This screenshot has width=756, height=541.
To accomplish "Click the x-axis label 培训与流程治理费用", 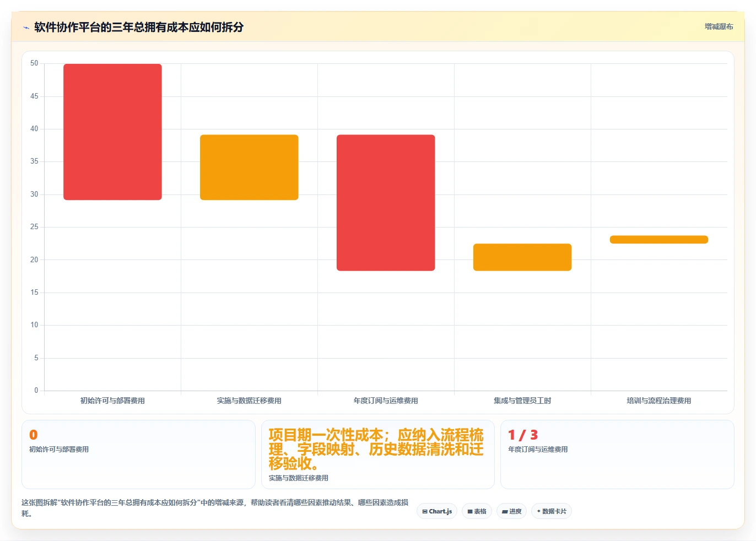I will coord(659,401).
